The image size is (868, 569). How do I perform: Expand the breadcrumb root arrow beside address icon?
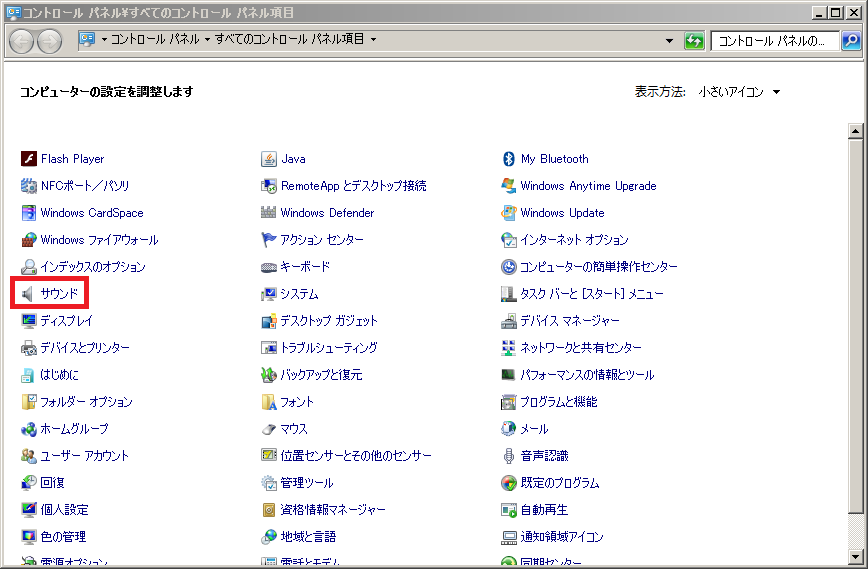(x=104, y=39)
